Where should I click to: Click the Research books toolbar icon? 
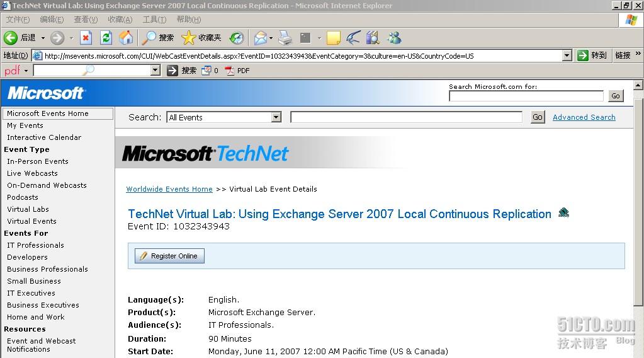click(x=373, y=38)
